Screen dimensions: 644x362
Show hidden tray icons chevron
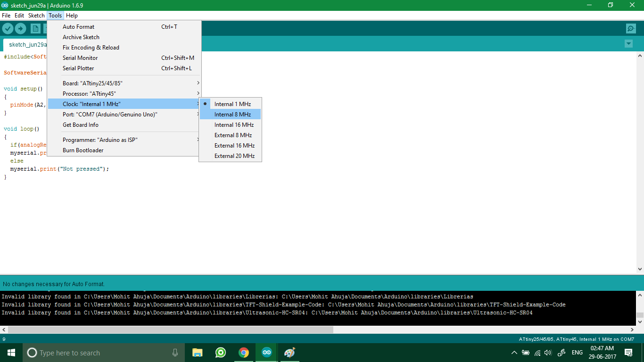point(514,353)
